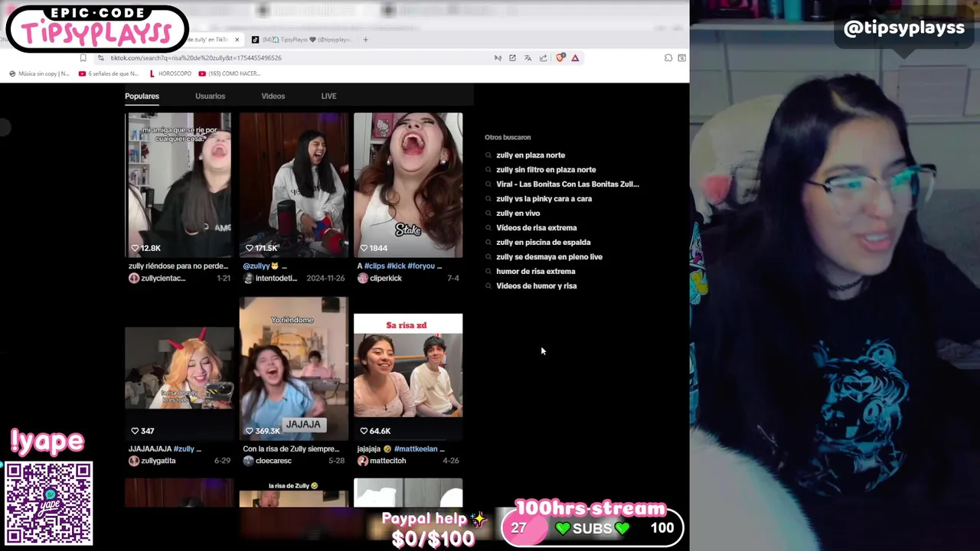980x551 pixels.
Task: Open the 'Yo riéndome' video thumbnail
Action: tap(293, 368)
